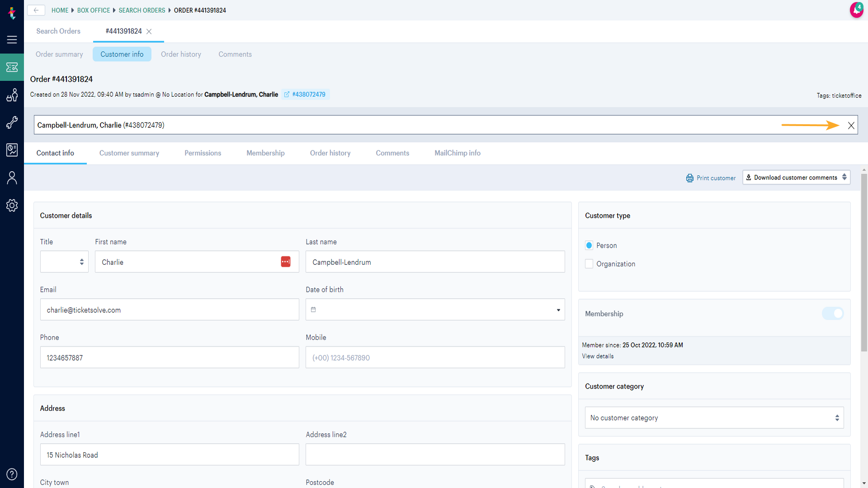Viewport: 868px width, 488px height.
Task: Click the HOME breadcrumb link
Action: click(60, 10)
